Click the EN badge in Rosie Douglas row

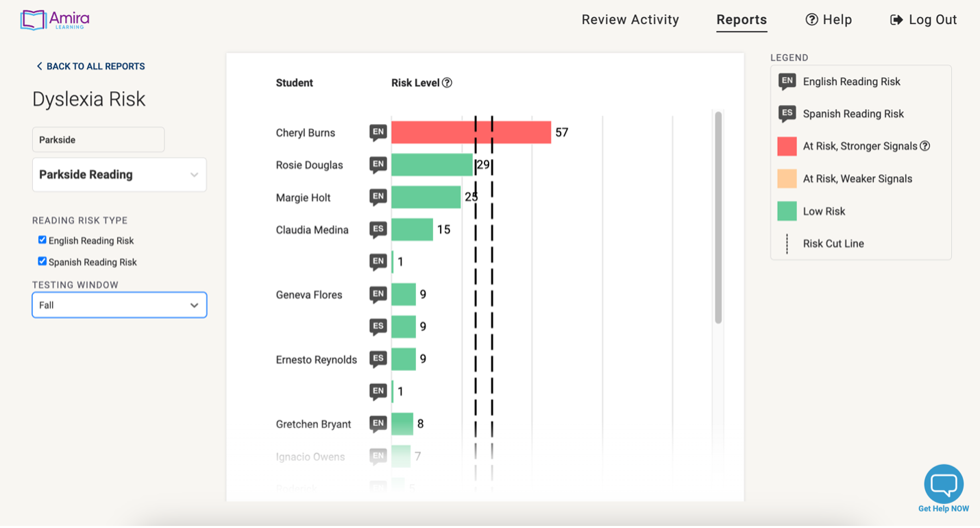coord(378,165)
